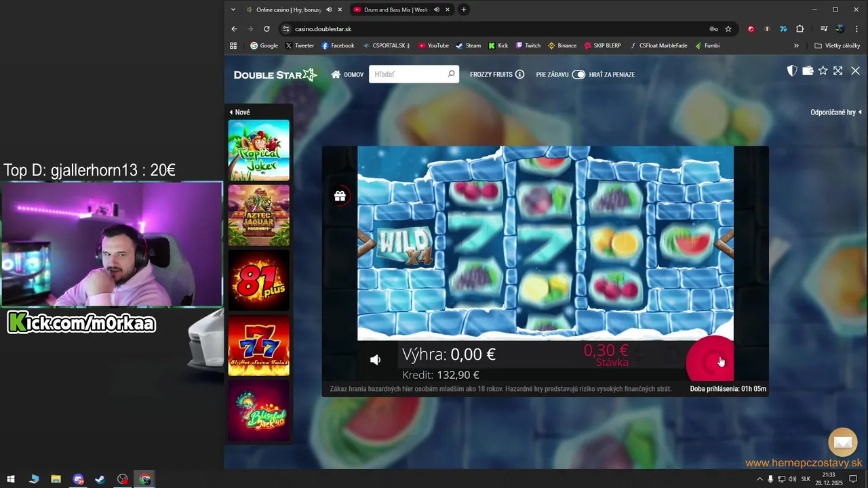Go back in browser history

pos(234,29)
